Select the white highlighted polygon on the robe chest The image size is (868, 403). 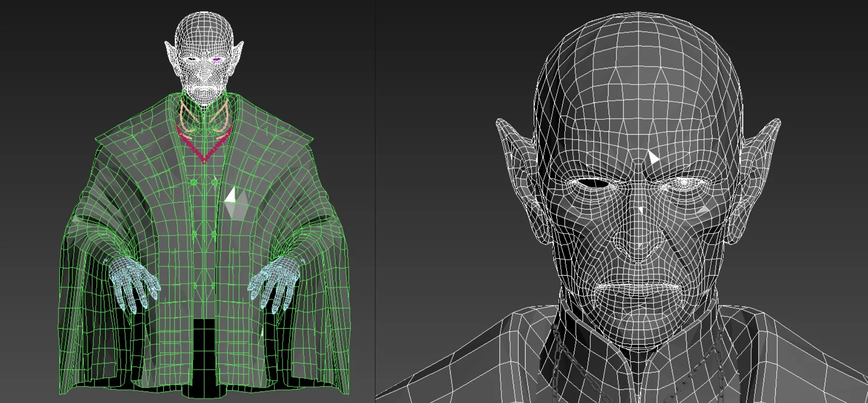tap(231, 195)
